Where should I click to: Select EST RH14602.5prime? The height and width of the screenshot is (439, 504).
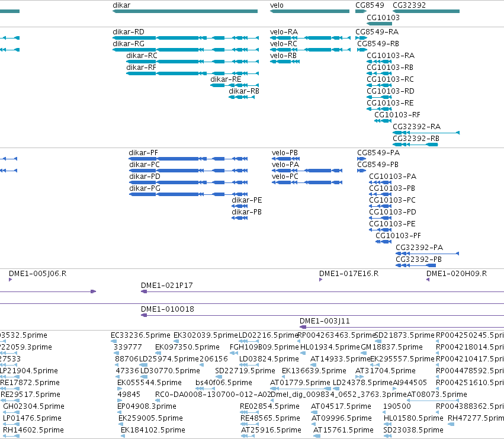pos(33,430)
